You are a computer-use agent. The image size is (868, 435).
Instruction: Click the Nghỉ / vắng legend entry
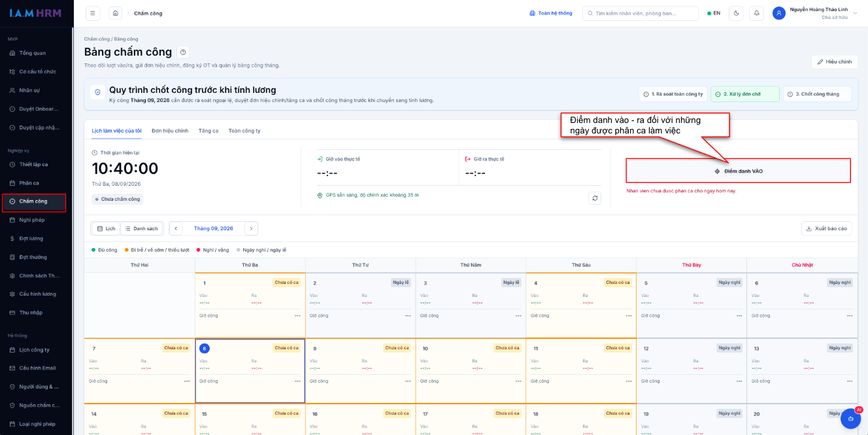[x=213, y=250]
